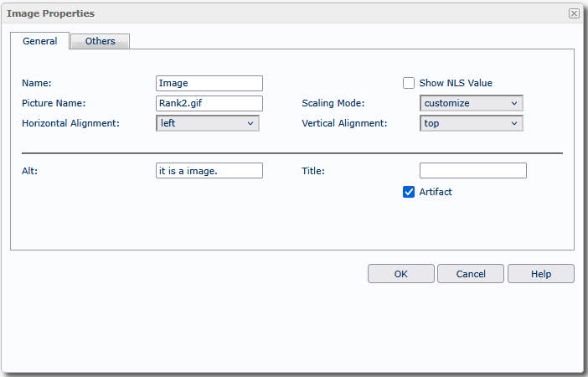Click the "Scaling Mode:" label
The height and width of the screenshot is (377, 588).
click(333, 103)
